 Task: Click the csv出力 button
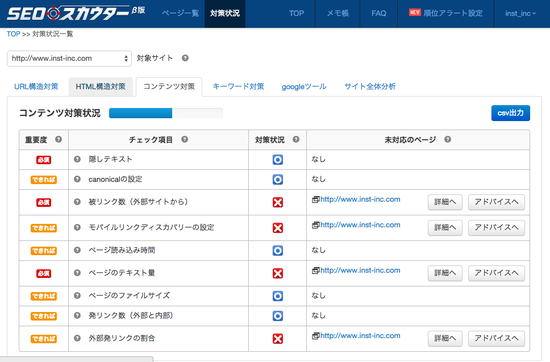pos(510,113)
